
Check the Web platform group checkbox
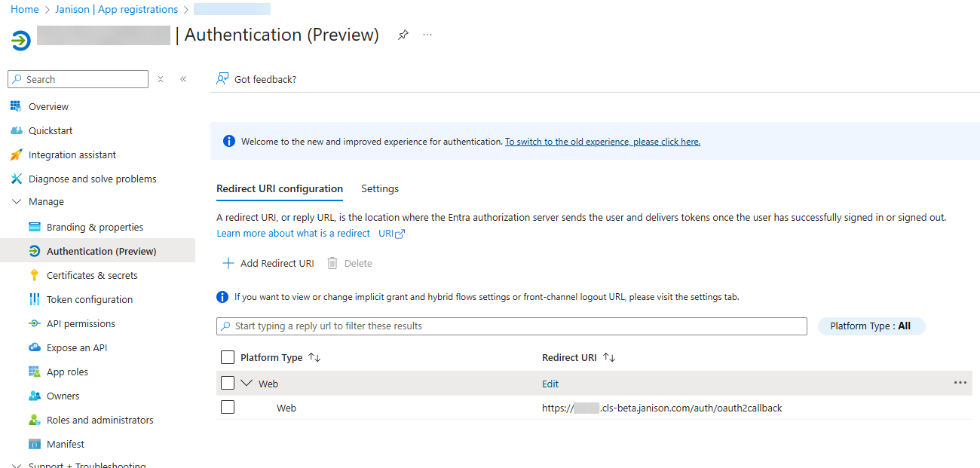point(228,383)
